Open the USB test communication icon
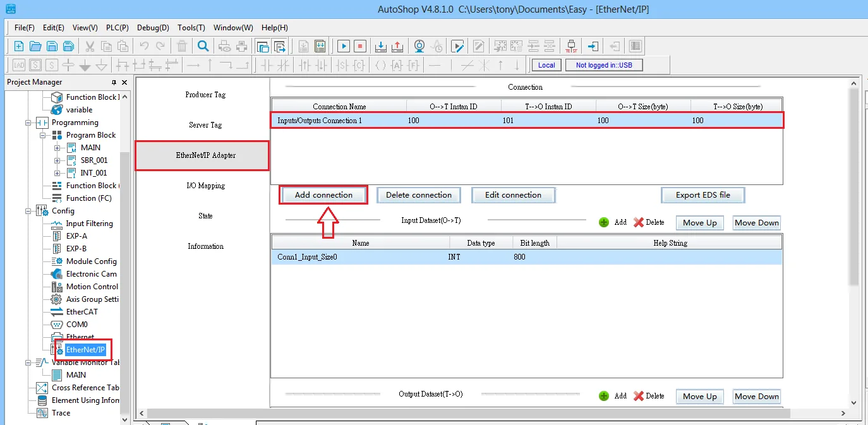The height and width of the screenshot is (425, 868). pos(571,46)
